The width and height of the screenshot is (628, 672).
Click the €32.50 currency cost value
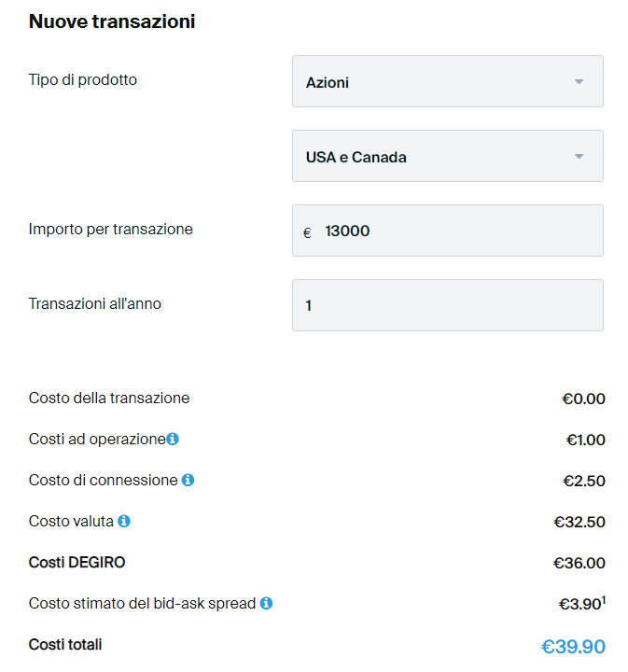tap(579, 522)
